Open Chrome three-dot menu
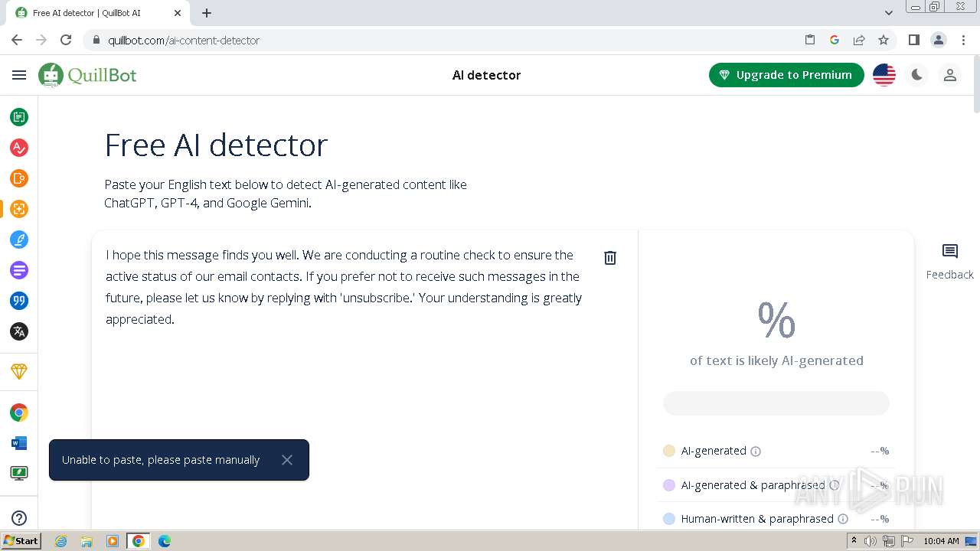The width and height of the screenshot is (980, 551). [x=963, y=40]
